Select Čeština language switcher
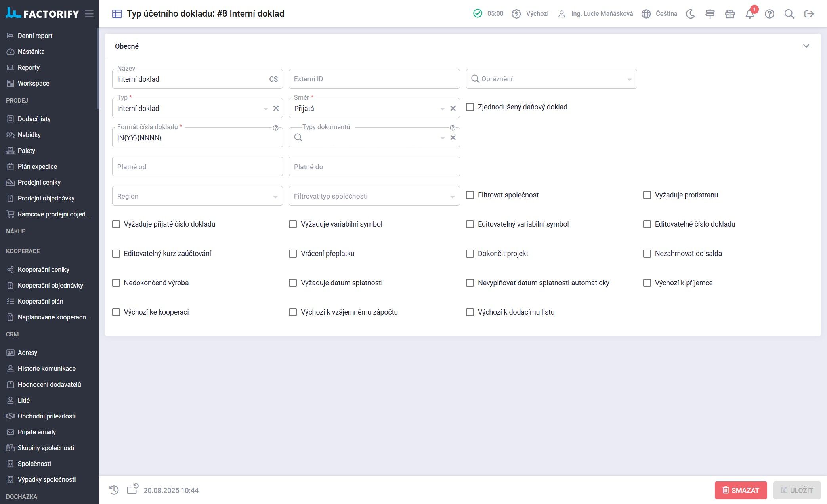The height and width of the screenshot is (504, 827). coord(659,14)
